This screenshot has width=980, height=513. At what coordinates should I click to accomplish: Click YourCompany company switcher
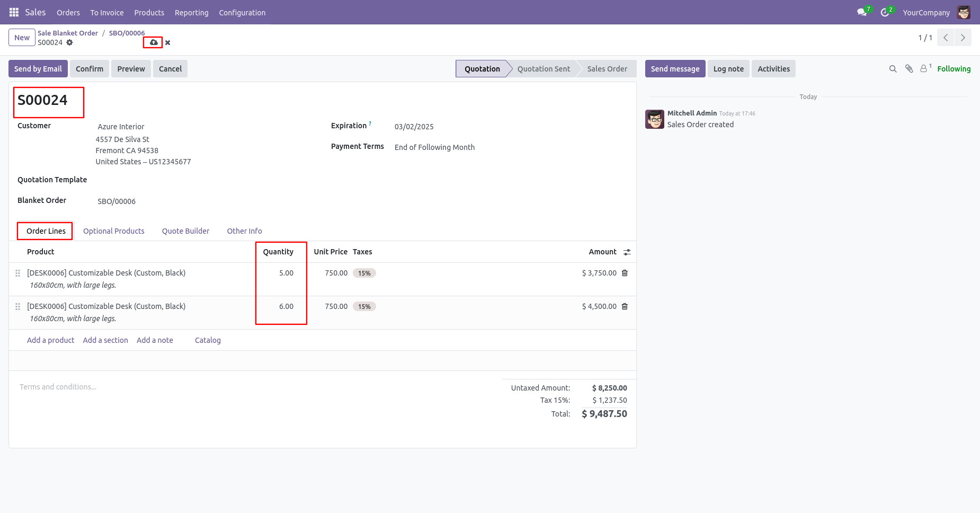click(x=926, y=13)
